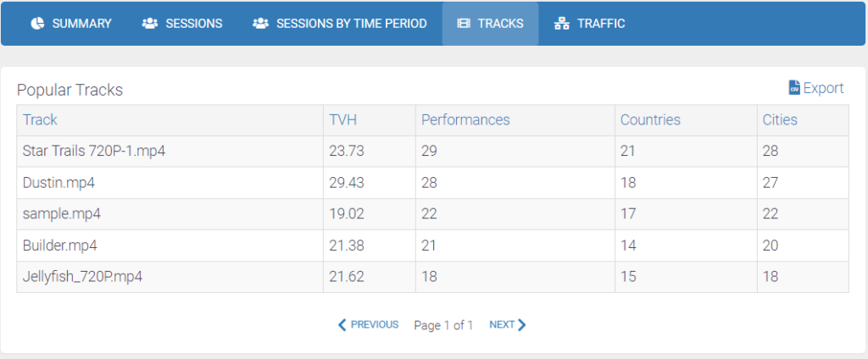Click the Export link
The width and height of the screenshot is (868, 359).
pyautogui.click(x=823, y=88)
